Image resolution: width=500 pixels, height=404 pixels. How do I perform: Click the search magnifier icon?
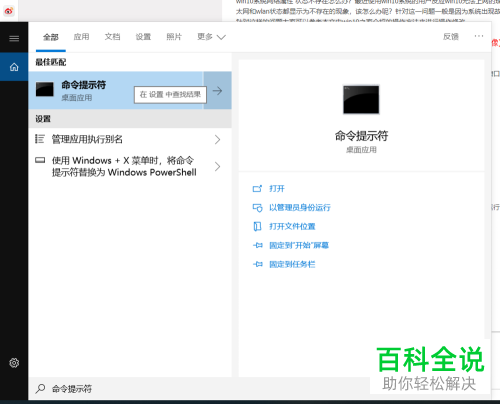40,388
